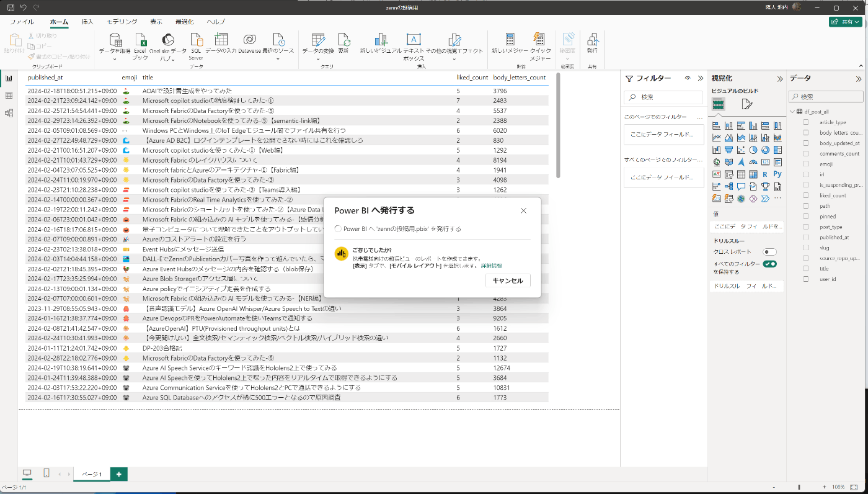Collapse the Visualizations pane with chevrons
Viewport: 868px width, 494px height.
tap(780, 79)
